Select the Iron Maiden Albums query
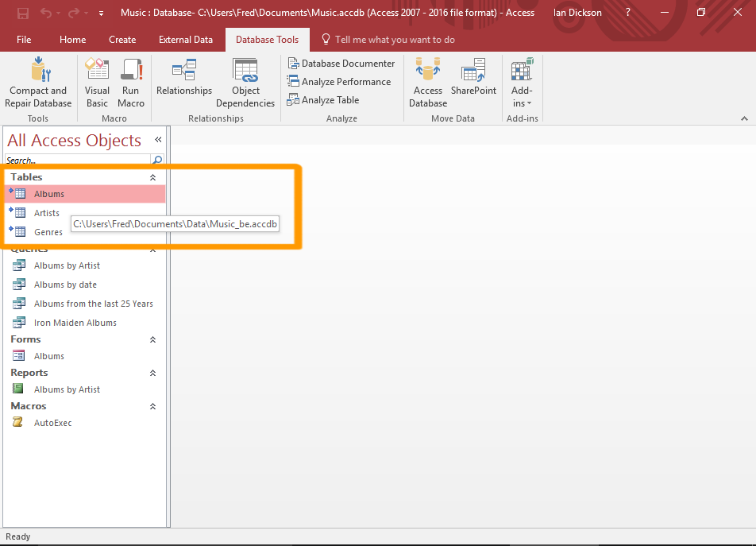This screenshot has width=756, height=546. [x=85, y=323]
